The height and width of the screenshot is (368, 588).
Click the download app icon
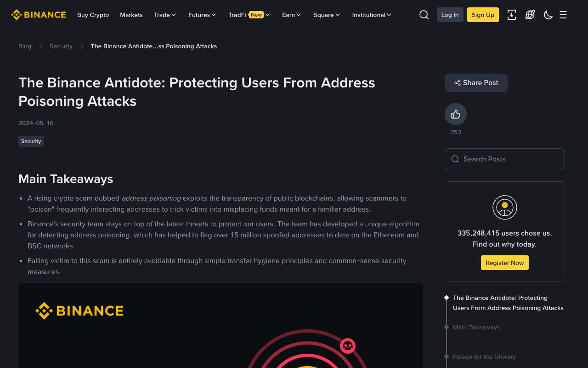coord(511,15)
